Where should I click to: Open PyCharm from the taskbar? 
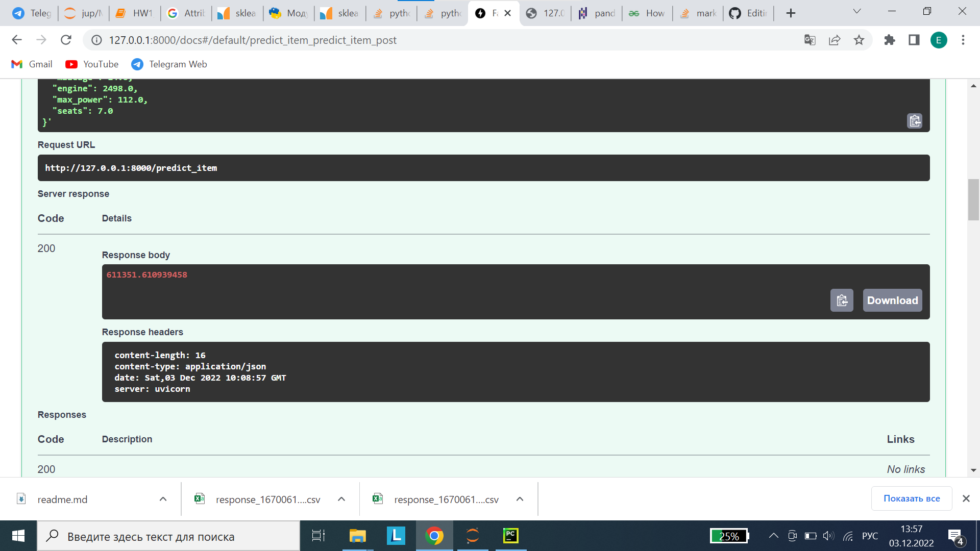[x=510, y=536]
